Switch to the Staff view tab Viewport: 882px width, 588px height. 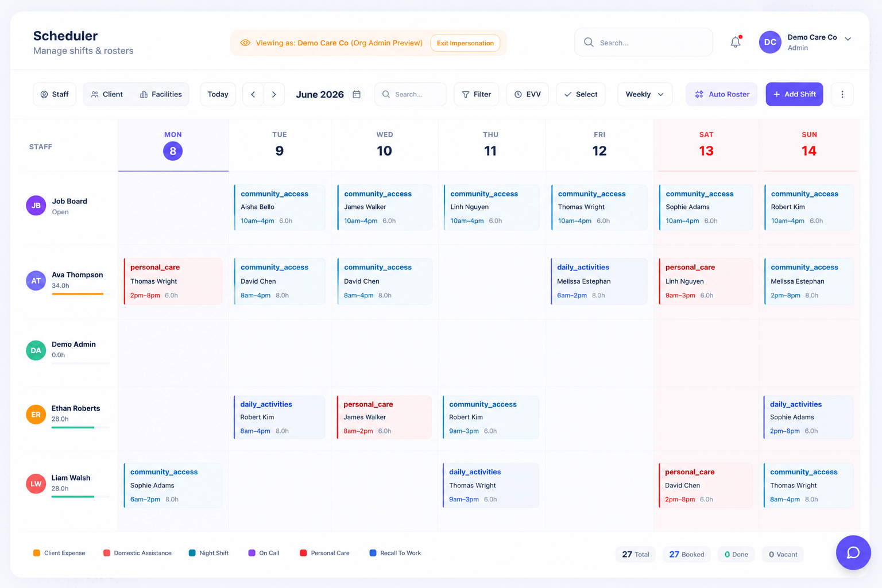(55, 94)
